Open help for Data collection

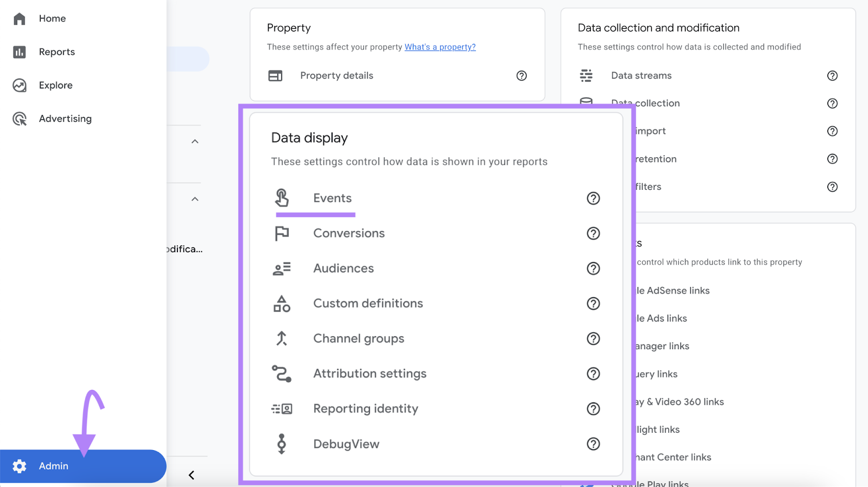tap(832, 104)
